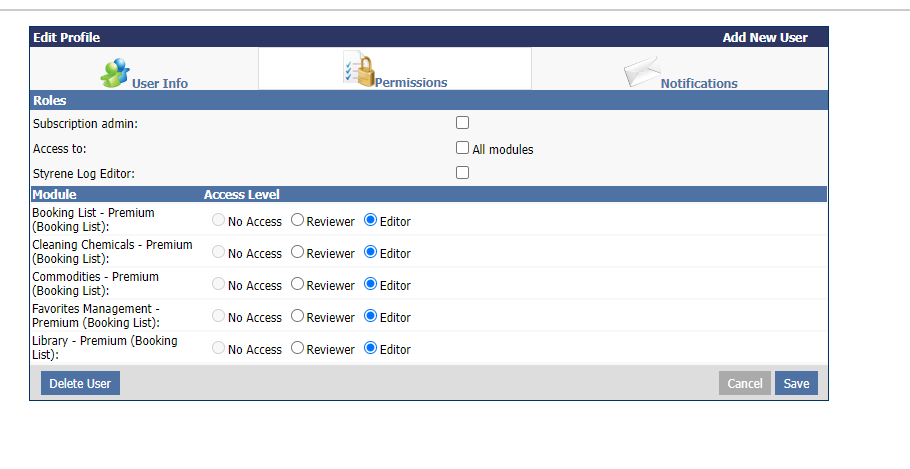Click the Delete User button
This screenshot has height=469, width=910.
(80, 383)
